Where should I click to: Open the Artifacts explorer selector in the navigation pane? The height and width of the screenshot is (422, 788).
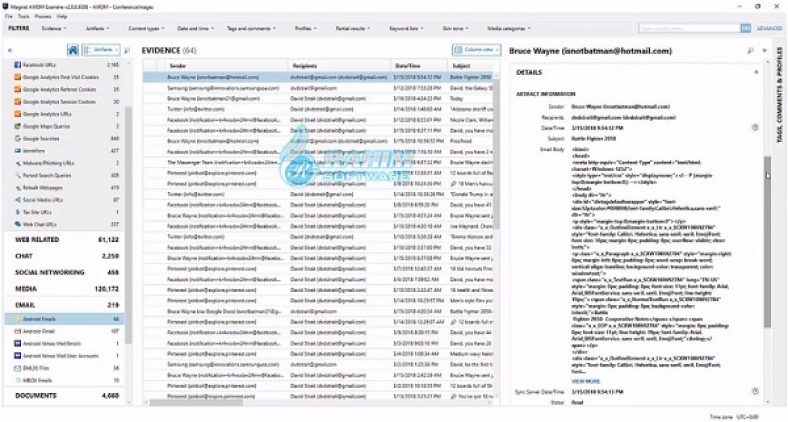pyautogui.click(x=101, y=50)
